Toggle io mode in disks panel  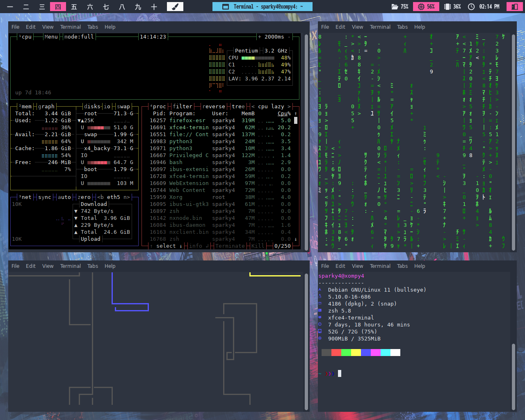coord(107,106)
